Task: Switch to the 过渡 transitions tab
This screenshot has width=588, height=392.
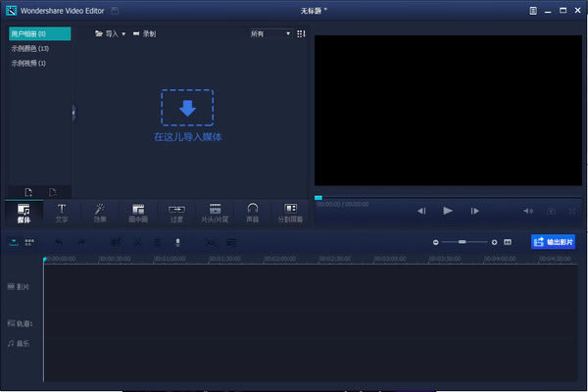Action: (176, 213)
